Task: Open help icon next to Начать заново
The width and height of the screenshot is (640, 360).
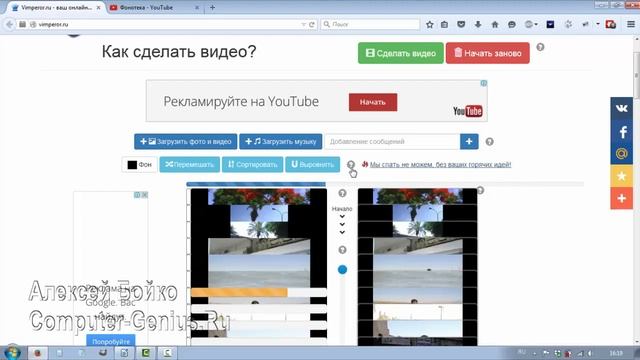Action: pos(540,47)
